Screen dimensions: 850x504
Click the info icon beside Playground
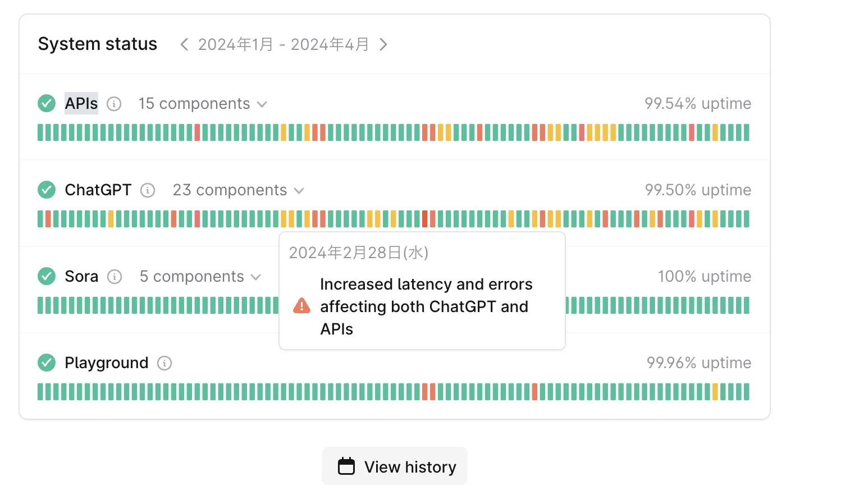164,363
